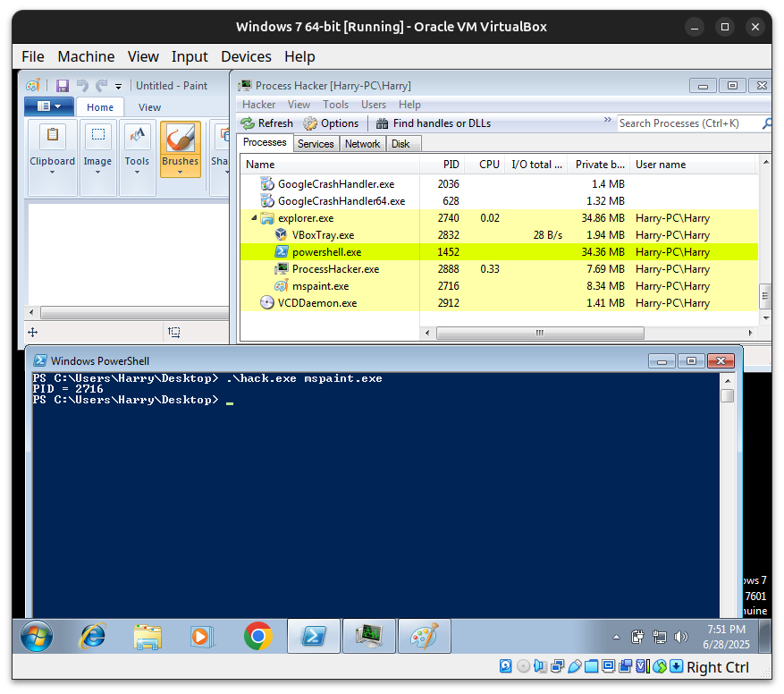Click the Options button in Process Hacker

[x=331, y=123]
